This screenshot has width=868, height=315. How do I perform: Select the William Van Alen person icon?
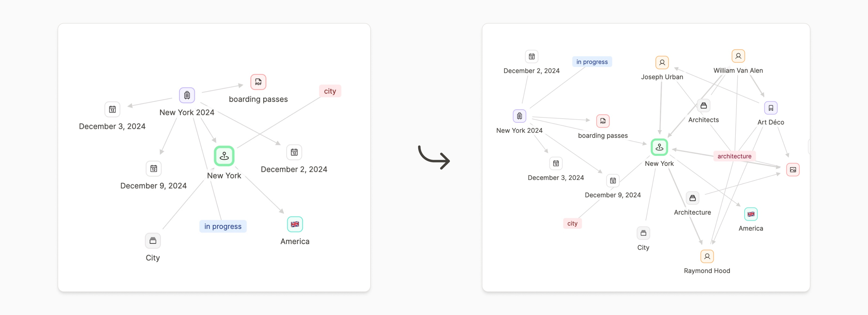(738, 56)
